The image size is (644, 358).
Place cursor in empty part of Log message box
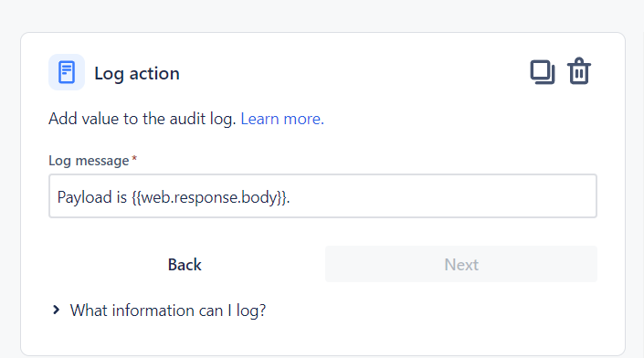pos(444,196)
